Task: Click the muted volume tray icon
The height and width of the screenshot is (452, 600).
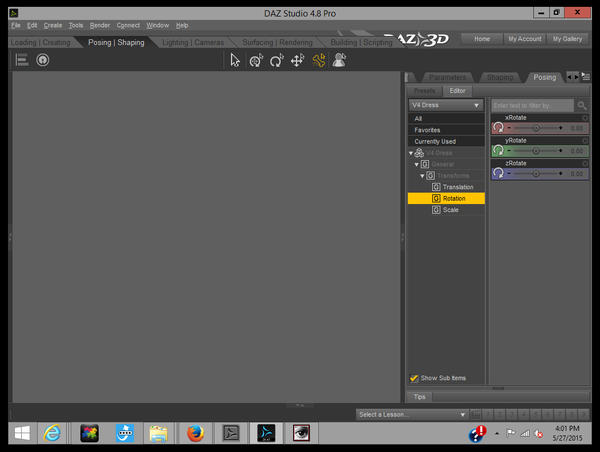Action: pyautogui.click(x=539, y=434)
